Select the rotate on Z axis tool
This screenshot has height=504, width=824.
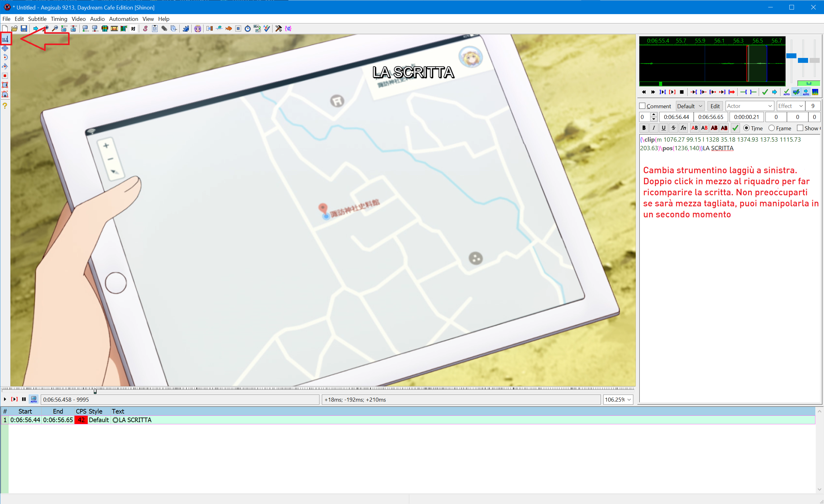(5, 58)
